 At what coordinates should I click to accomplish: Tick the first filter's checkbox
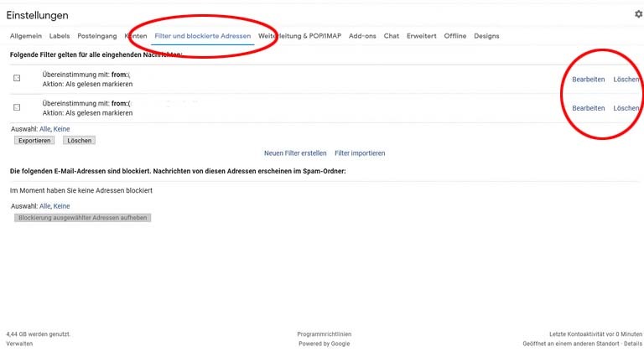tap(17, 79)
